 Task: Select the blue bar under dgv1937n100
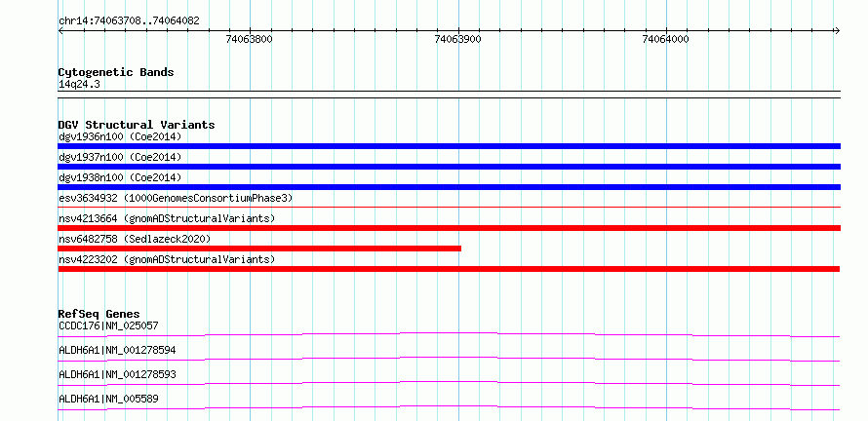tap(449, 167)
